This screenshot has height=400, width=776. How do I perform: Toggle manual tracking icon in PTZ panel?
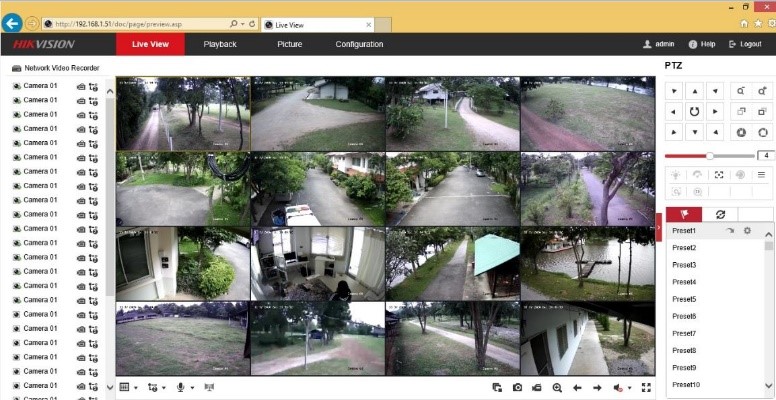(x=676, y=192)
